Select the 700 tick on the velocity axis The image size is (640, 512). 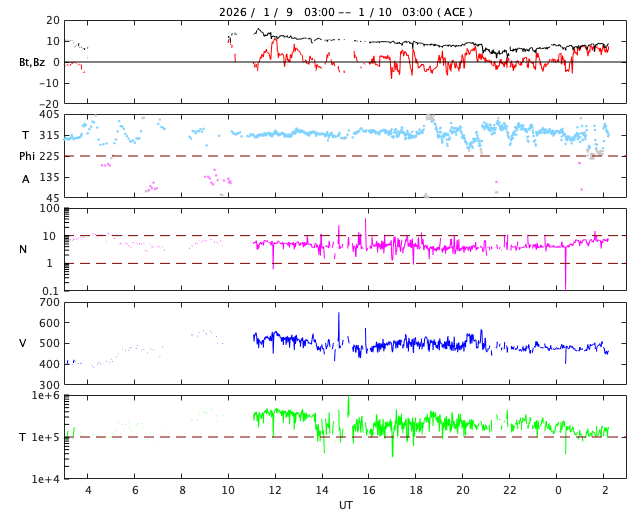pyautogui.click(x=49, y=302)
